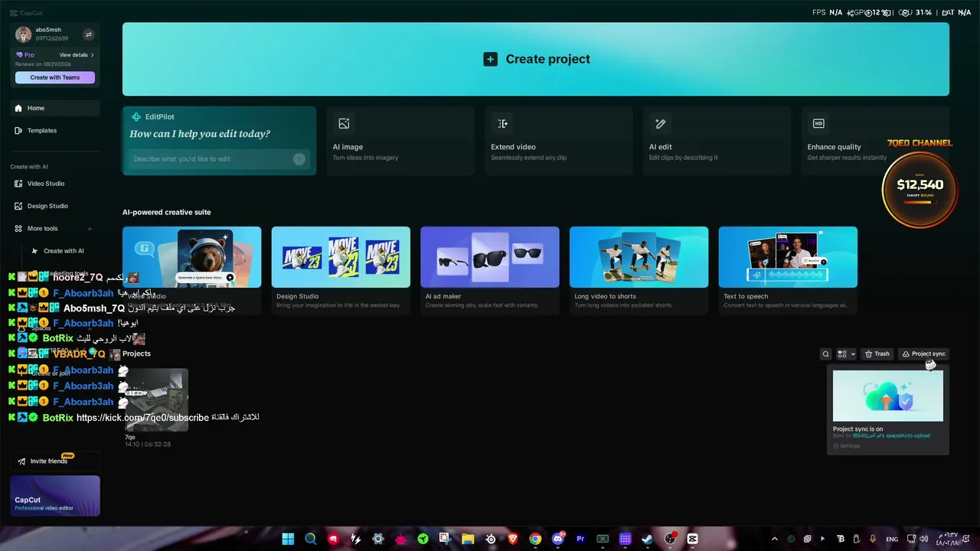The image size is (980, 551).
Task: Open Adobe Premiere Pro from the taskbar
Action: coord(580,539)
